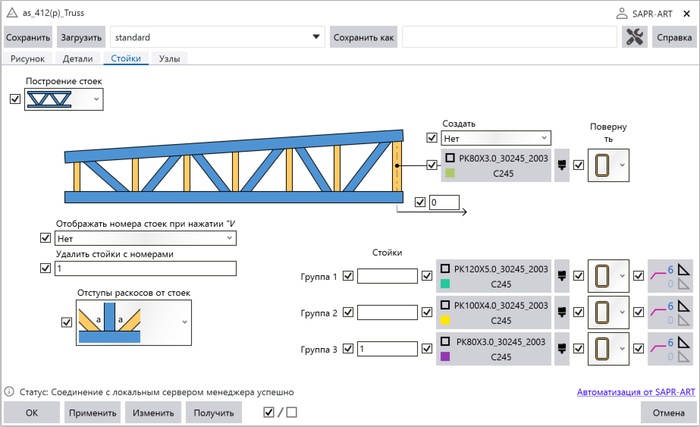The height and width of the screenshot is (427, 700).
Task: Click the paint brush icon in Группа 1 row
Action: 561,274
